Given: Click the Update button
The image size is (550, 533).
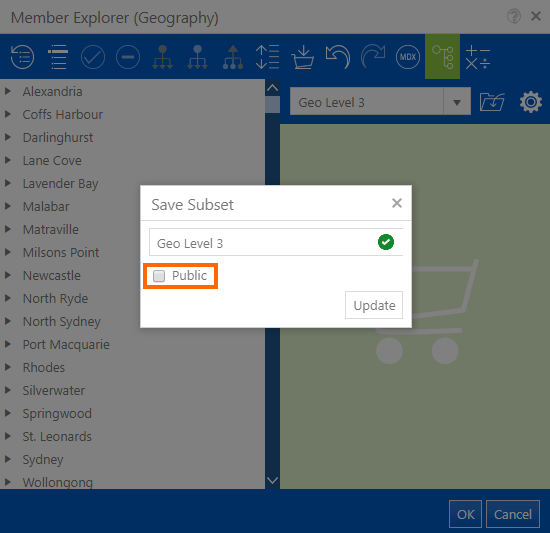Looking at the screenshot, I should point(374,305).
